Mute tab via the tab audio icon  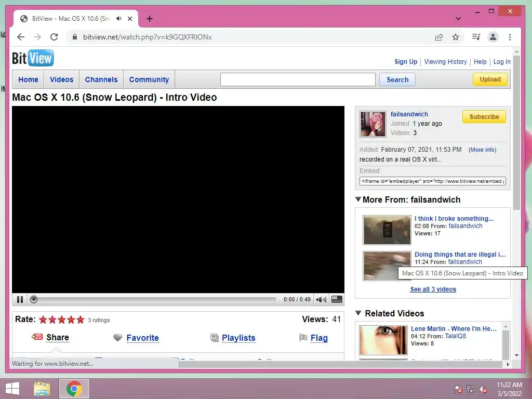[x=119, y=18]
